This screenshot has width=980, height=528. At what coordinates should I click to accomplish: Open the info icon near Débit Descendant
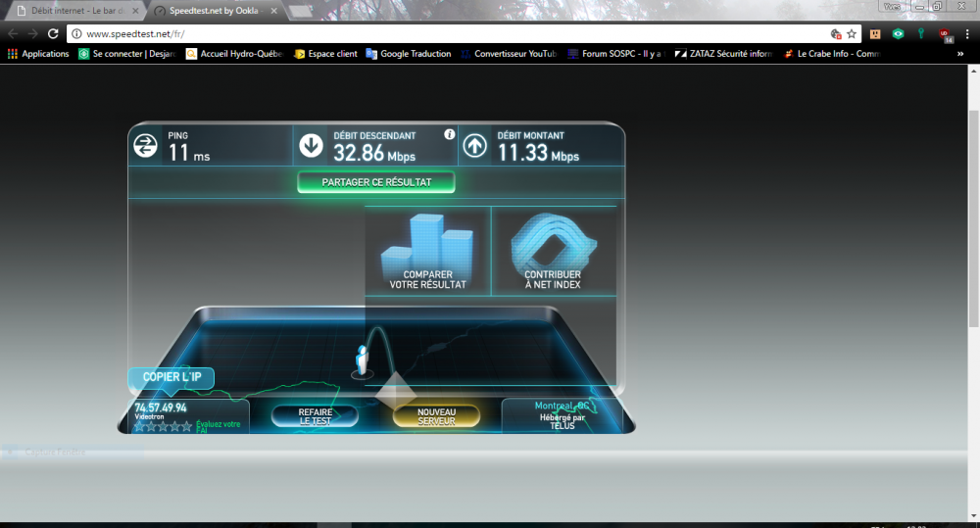point(450,134)
